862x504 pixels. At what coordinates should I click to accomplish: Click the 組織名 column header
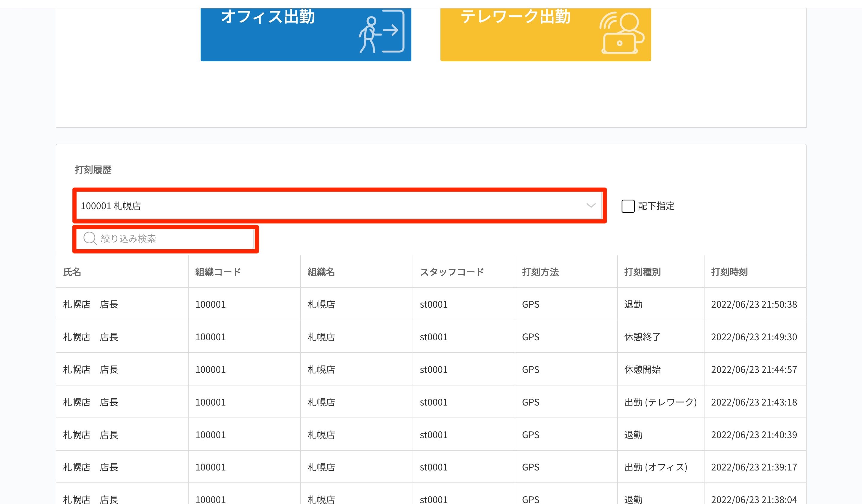(x=321, y=272)
